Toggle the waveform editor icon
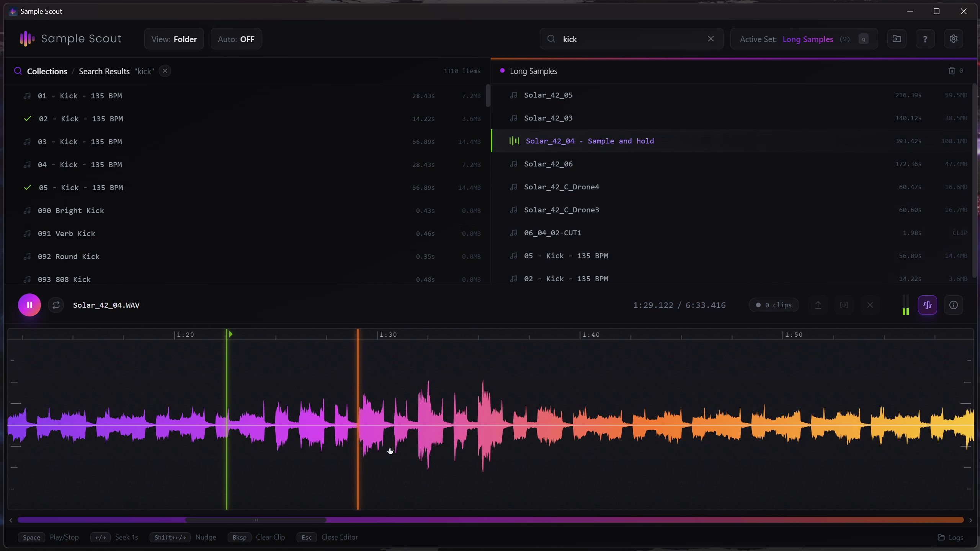Screen dimensions: 980x551 [927, 305]
